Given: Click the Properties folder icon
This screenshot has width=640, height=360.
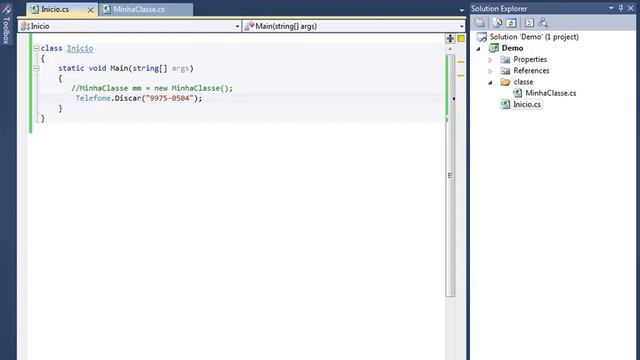Looking at the screenshot, I should point(505,60).
